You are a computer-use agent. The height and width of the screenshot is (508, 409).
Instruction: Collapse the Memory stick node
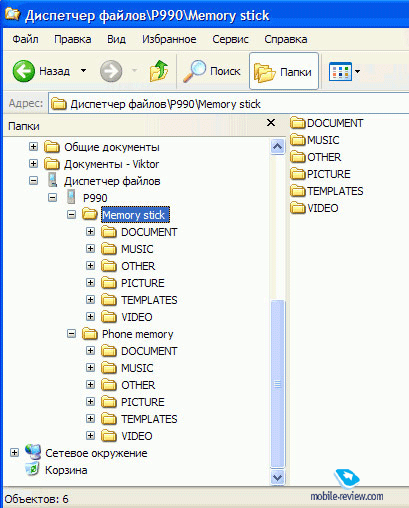pyautogui.click(x=71, y=214)
